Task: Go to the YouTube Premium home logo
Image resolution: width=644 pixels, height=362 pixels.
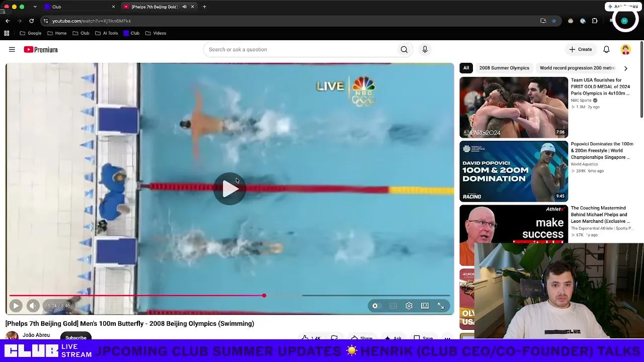Action: point(41,49)
